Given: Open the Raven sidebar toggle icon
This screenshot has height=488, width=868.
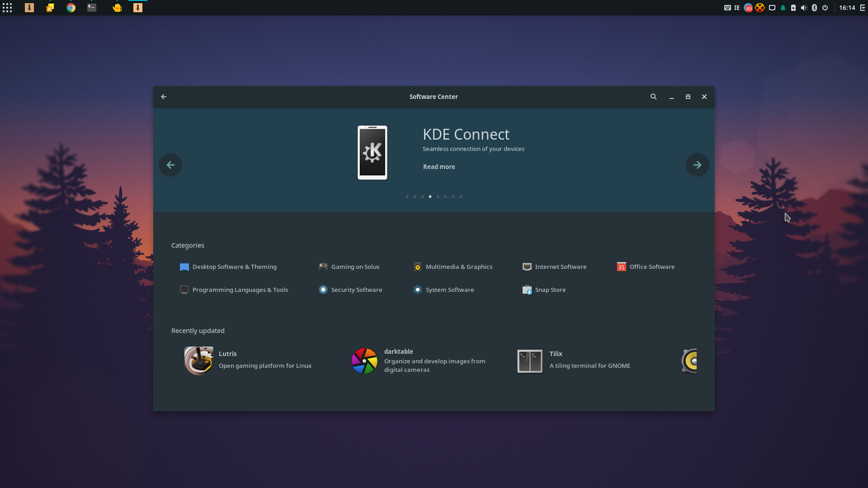Looking at the screenshot, I should (863, 8).
